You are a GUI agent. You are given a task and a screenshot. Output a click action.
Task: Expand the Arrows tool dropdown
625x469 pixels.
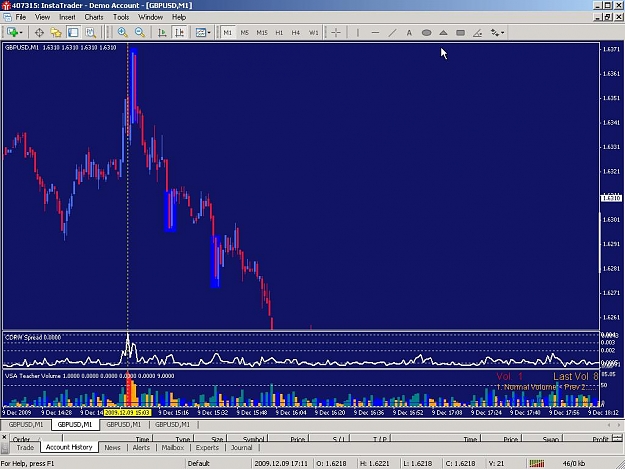(x=503, y=33)
